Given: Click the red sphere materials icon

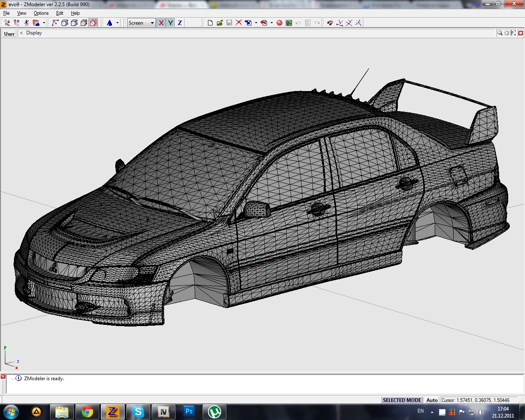Looking at the screenshot, I should click(279, 23).
